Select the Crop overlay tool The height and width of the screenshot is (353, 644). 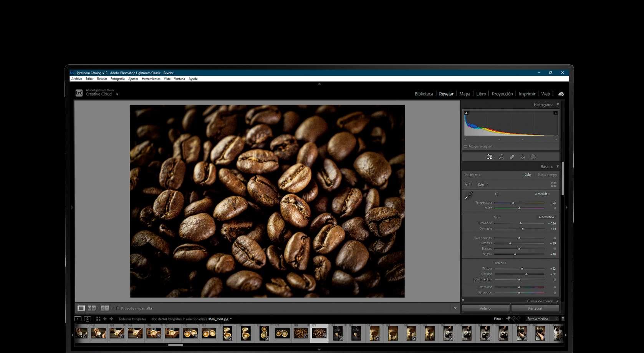(501, 157)
